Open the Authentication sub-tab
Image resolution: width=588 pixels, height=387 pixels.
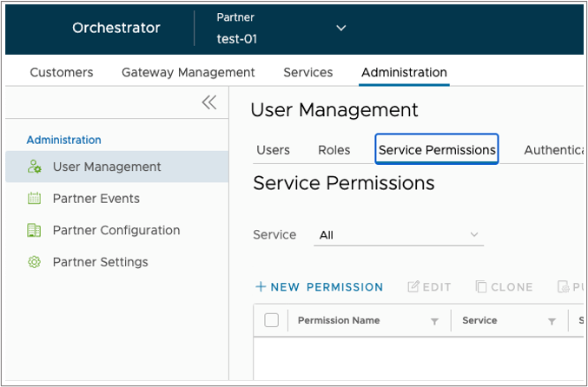[553, 150]
